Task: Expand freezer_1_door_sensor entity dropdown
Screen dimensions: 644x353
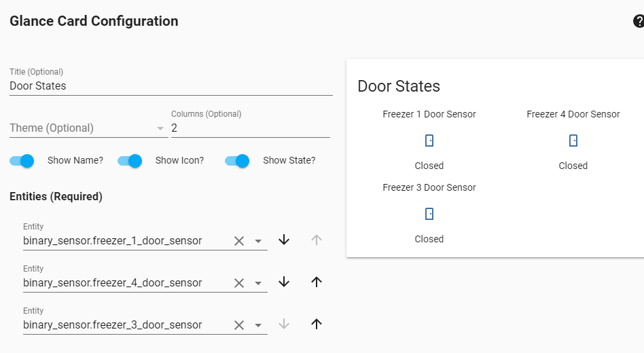Action: click(258, 241)
